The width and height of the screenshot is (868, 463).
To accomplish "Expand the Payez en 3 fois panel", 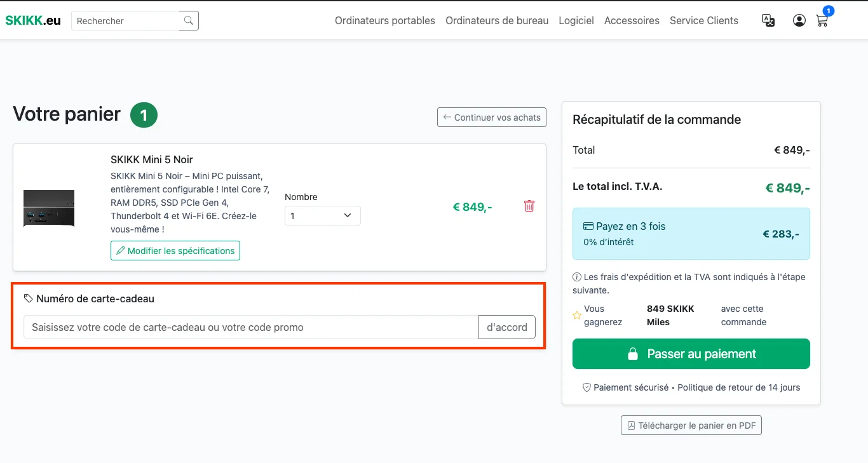I will pyautogui.click(x=691, y=234).
